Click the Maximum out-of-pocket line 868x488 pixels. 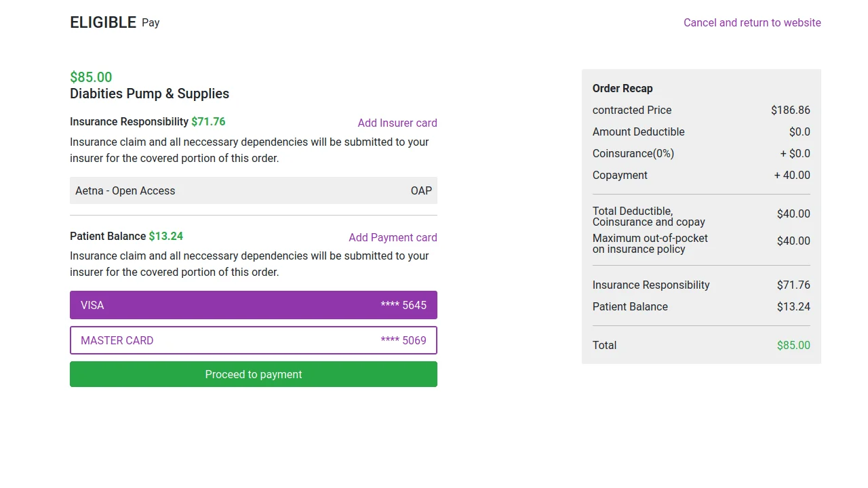(x=650, y=244)
